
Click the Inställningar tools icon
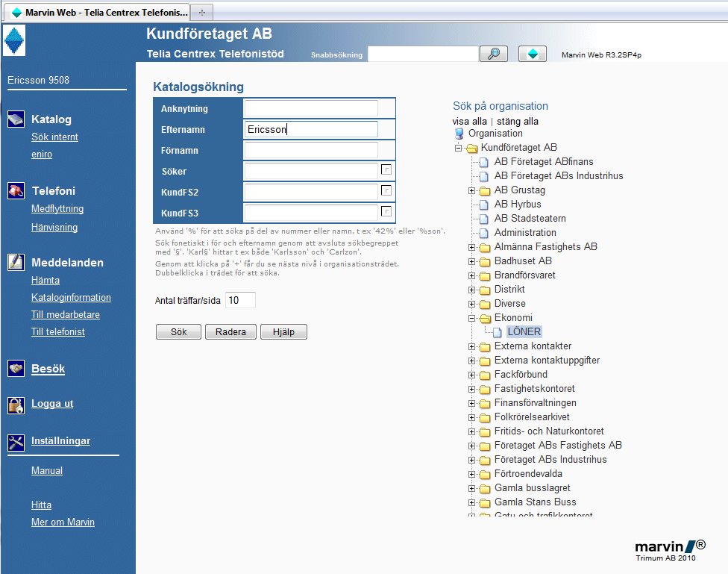coord(16,442)
